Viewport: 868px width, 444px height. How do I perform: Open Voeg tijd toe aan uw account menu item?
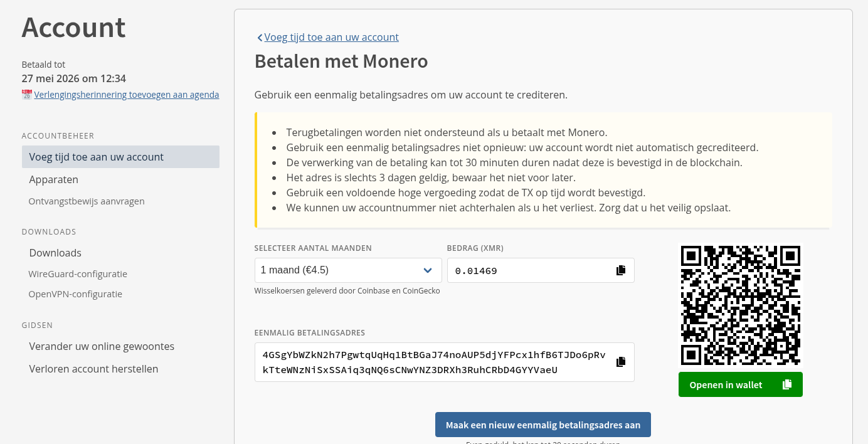[x=96, y=157]
